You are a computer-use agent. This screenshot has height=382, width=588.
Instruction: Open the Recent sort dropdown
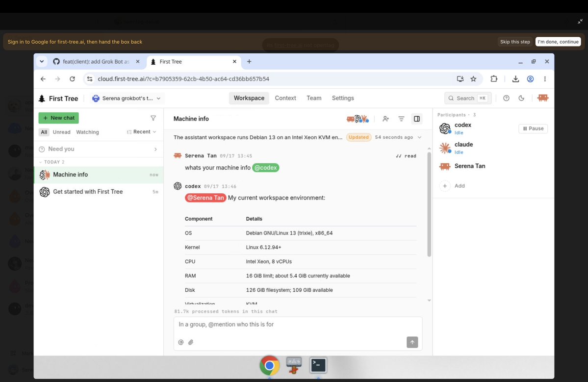click(141, 131)
